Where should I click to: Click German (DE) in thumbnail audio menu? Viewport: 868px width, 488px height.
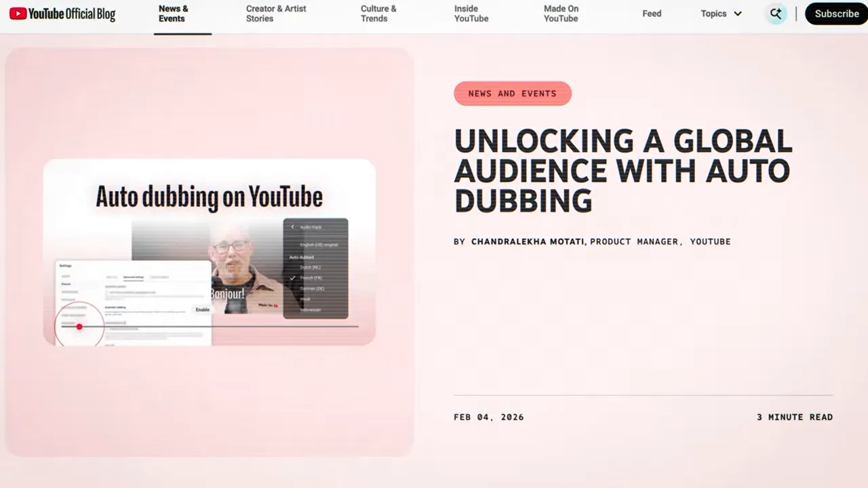click(312, 289)
